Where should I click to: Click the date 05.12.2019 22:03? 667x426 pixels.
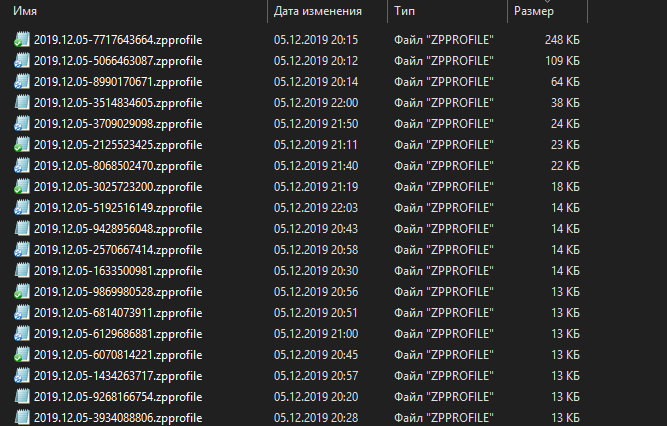pos(316,208)
